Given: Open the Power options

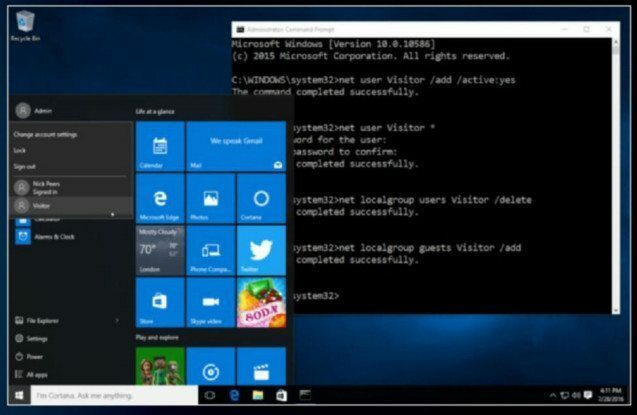Looking at the screenshot, I should (29, 357).
